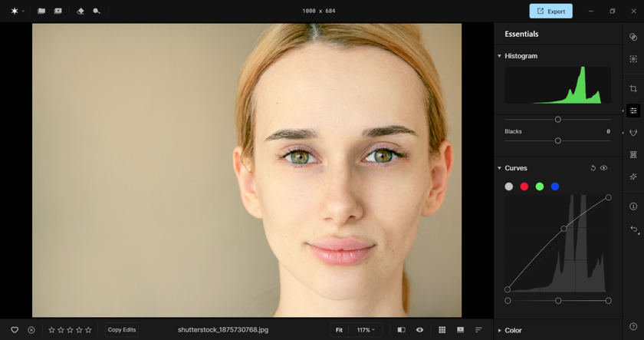Reject the photo with the circled X
The height and width of the screenshot is (340, 644).
pyautogui.click(x=31, y=330)
